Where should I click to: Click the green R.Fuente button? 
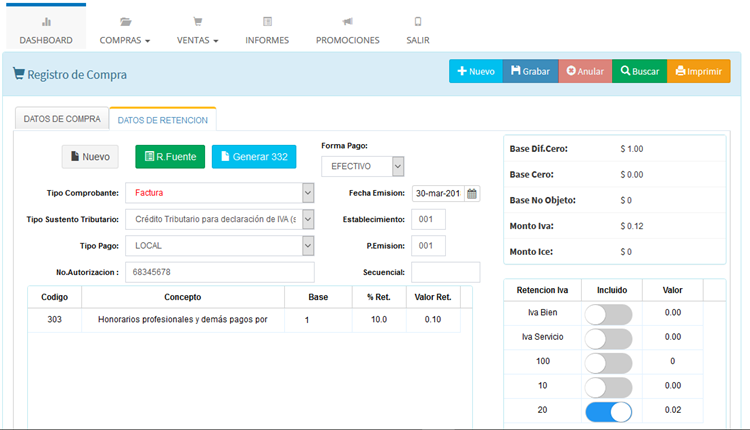(x=170, y=157)
